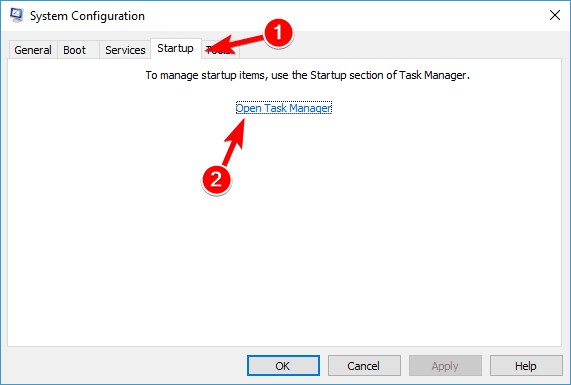Click the Startup tab
Screen dimensions: 571x385
[x=176, y=48]
